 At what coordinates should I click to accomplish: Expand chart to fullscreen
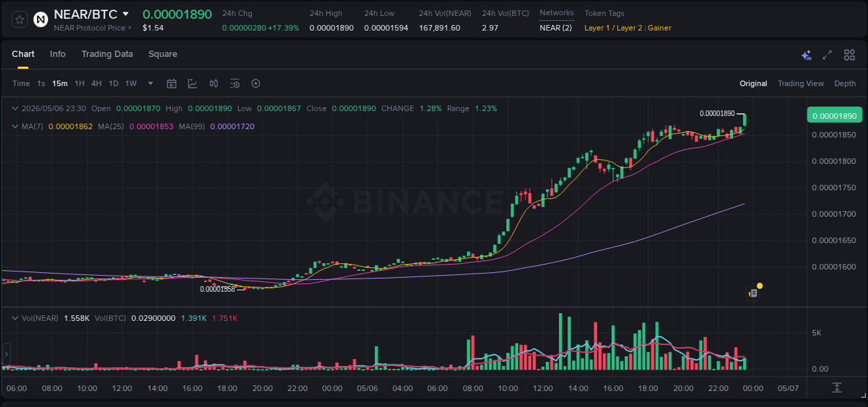pos(827,55)
